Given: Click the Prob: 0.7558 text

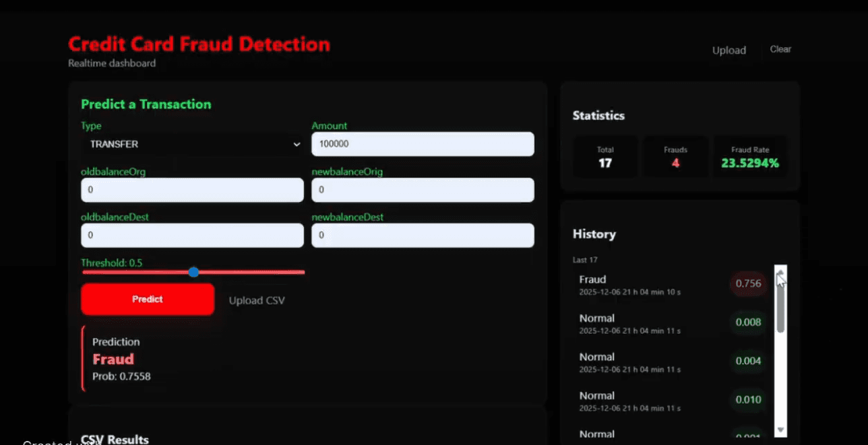Looking at the screenshot, I should click(121, 376).
